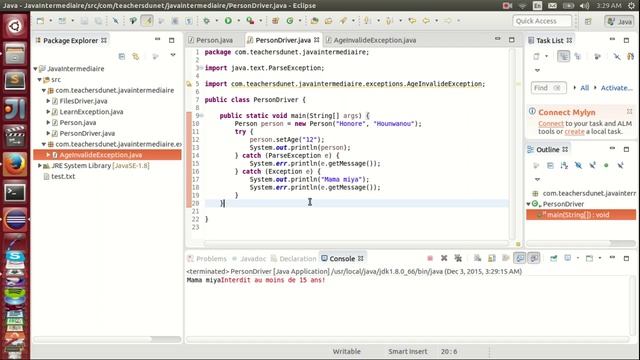Launch the Debug bug icon in the toolbar
Screen dimensions: 640x360
pyautogui.click(x=207, y=21)
